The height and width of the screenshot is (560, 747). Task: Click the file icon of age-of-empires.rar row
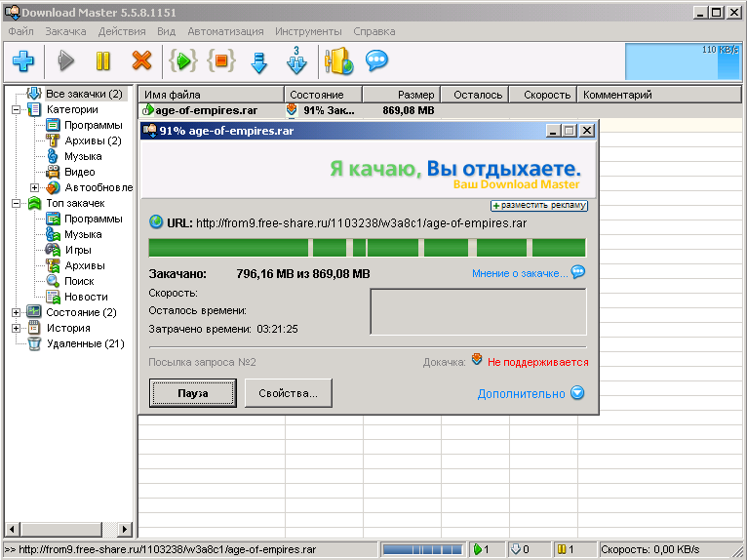pos(148,110)
